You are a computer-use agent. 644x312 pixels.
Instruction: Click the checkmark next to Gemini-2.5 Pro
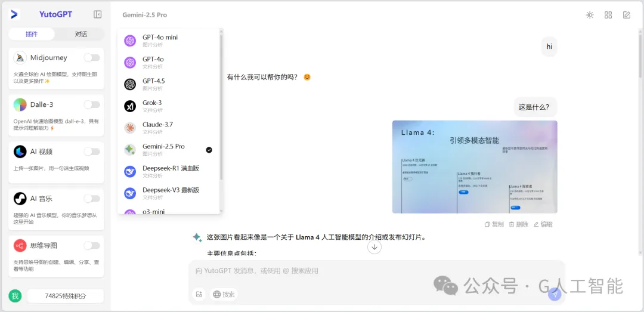(x=209, y=150)
